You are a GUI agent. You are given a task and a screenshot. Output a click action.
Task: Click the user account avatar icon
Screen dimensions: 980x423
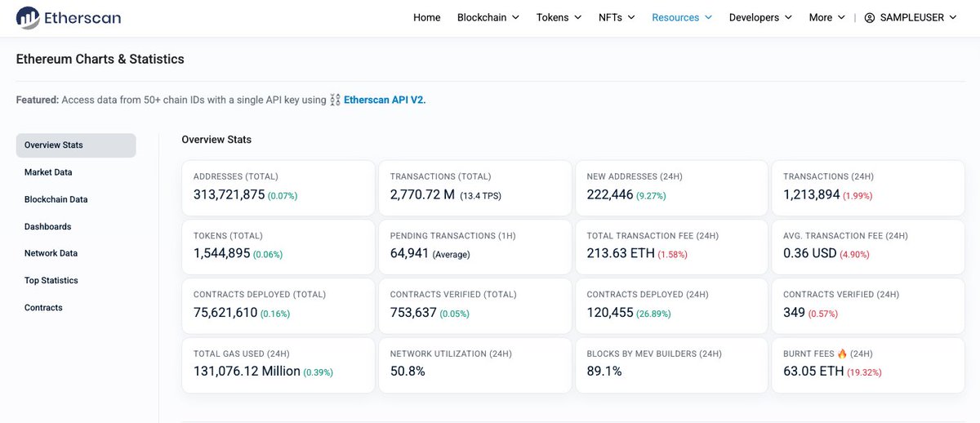click(x=870, y=18)
